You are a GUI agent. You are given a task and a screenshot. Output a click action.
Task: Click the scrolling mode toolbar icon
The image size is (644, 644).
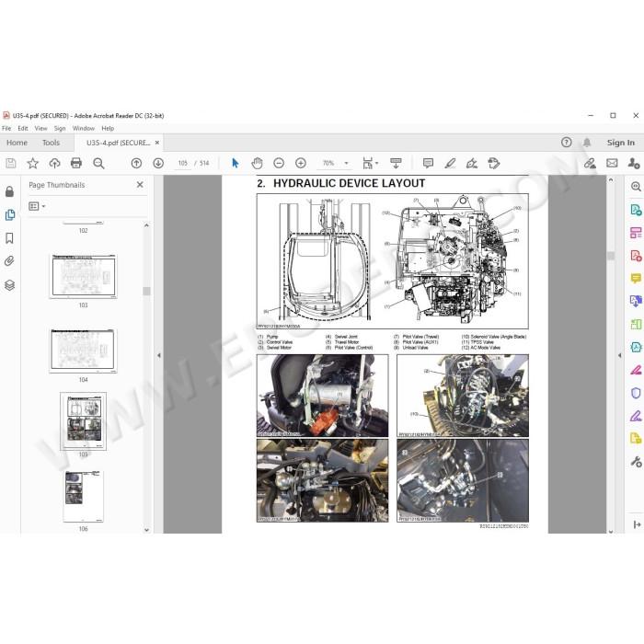coord(396,164)
